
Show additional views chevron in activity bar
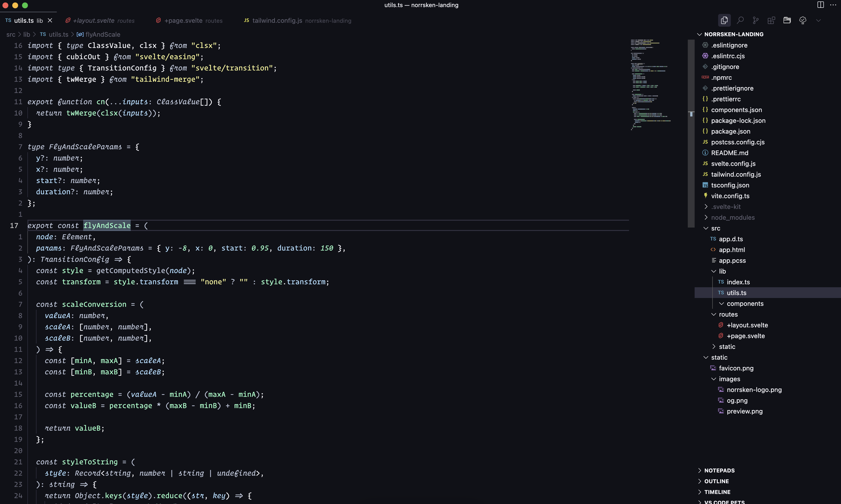pos(818,20)
